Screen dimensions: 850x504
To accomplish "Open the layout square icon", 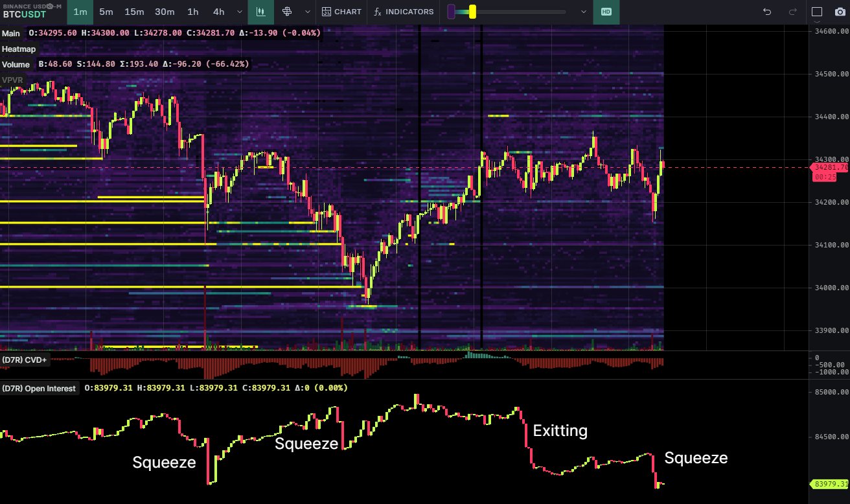I will [x=817, y=12].
